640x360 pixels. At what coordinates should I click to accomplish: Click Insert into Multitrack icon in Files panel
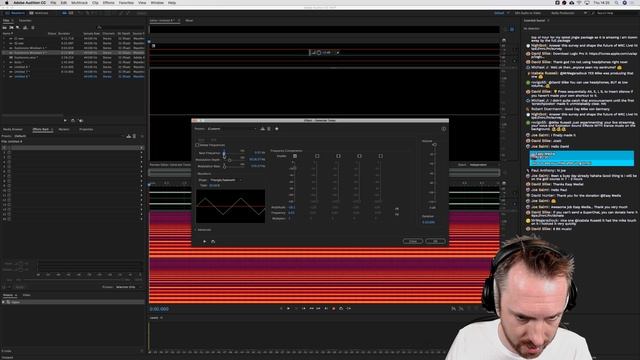[x=25, y=28]
